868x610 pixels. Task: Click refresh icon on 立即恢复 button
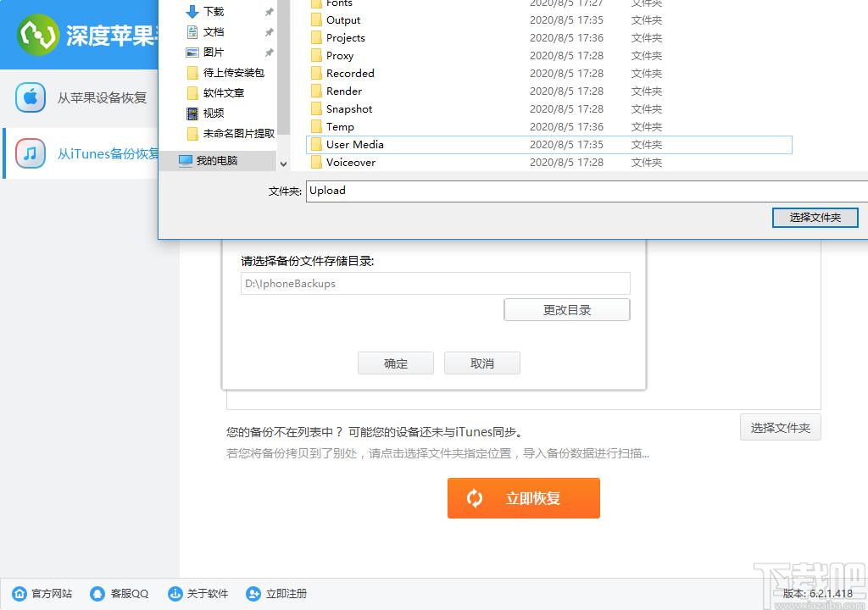coord(475,498)
